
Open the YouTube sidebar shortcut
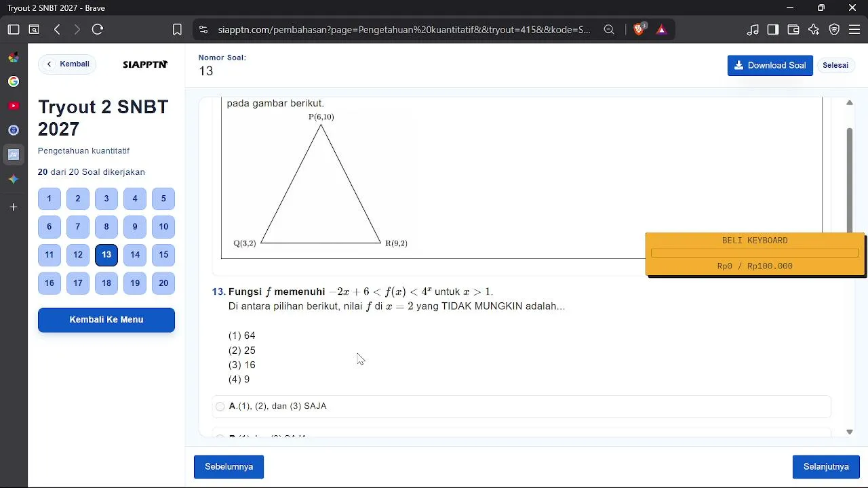pyautogui.click(x=14, y=106)
